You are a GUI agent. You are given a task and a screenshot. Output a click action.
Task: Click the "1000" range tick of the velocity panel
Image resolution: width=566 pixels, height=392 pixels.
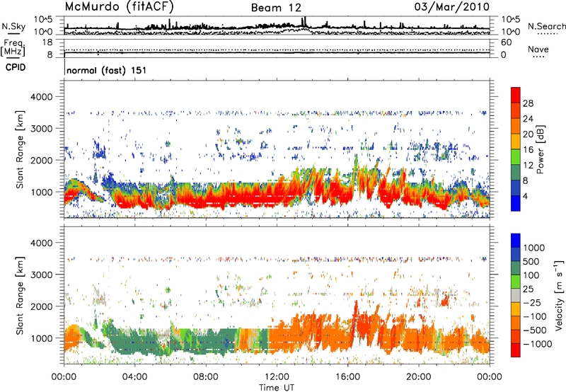point(42,338)
